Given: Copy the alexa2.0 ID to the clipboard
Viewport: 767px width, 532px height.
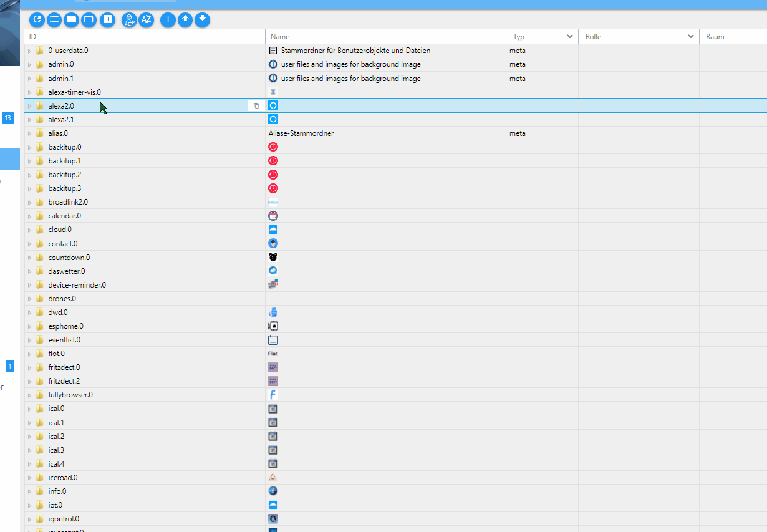Looking at the screenshot, I should [256, 106].
